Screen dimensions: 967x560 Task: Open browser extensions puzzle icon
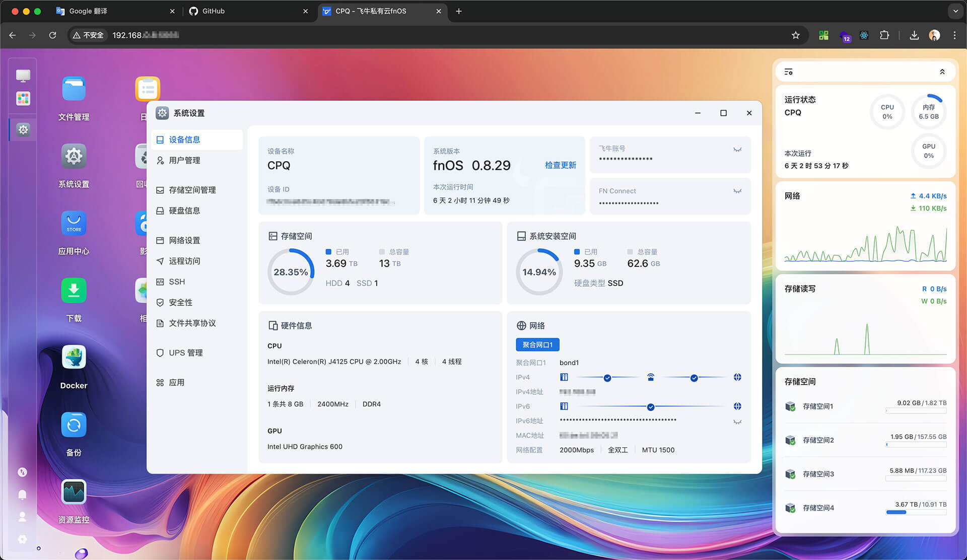(x=884, y=35)
